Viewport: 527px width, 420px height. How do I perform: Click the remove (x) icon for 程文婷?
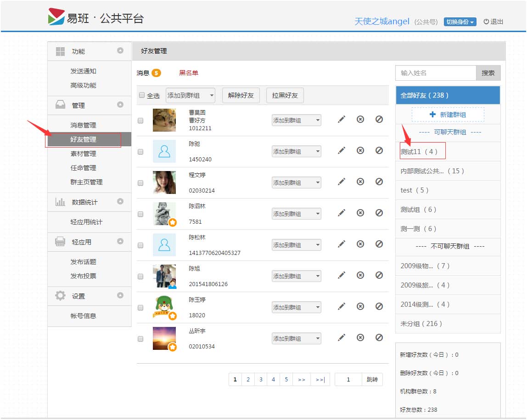click(x=360, y=182)
